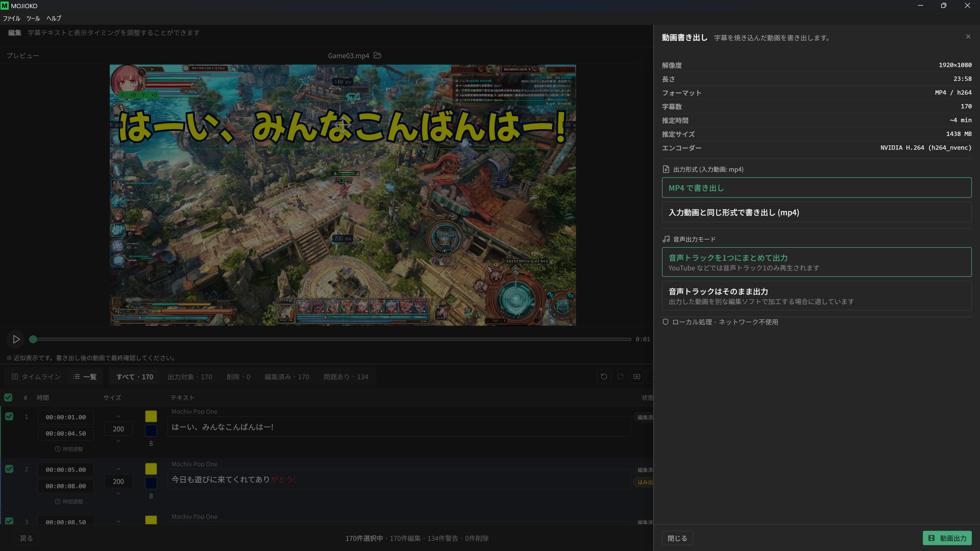Open the folder icon beside Game03.mp4

(377, 56)
